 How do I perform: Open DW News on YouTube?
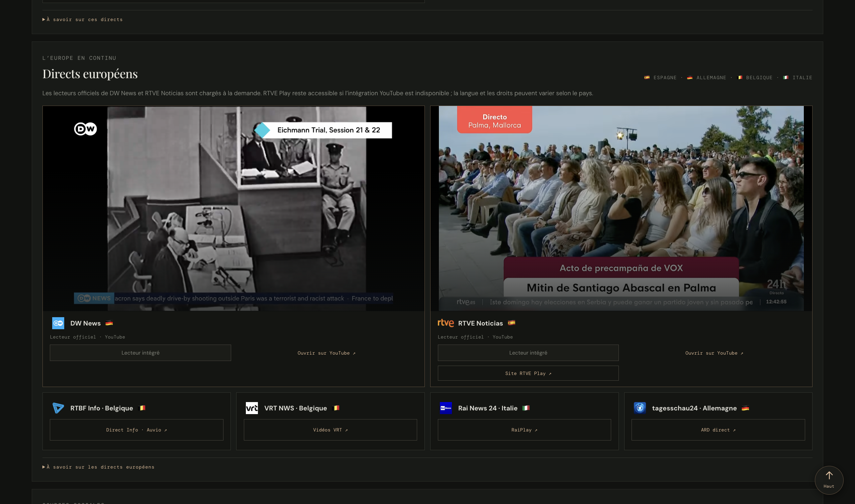[x=326, y=353]
